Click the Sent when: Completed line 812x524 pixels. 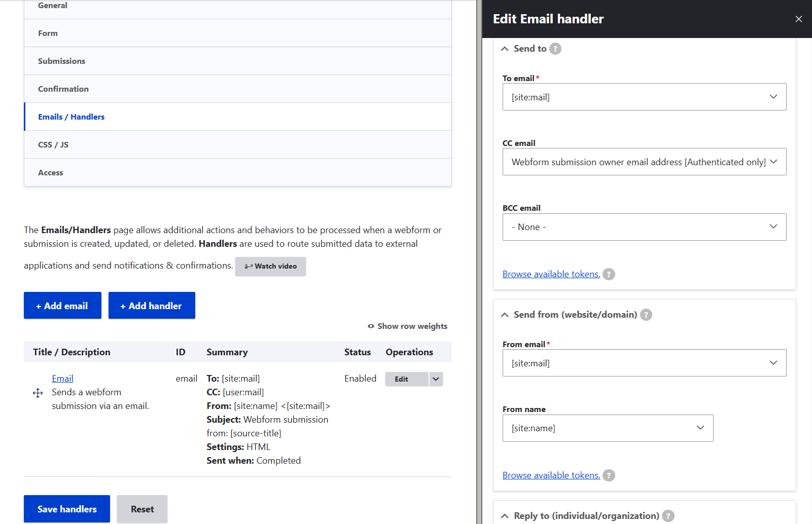pos(254,461)
